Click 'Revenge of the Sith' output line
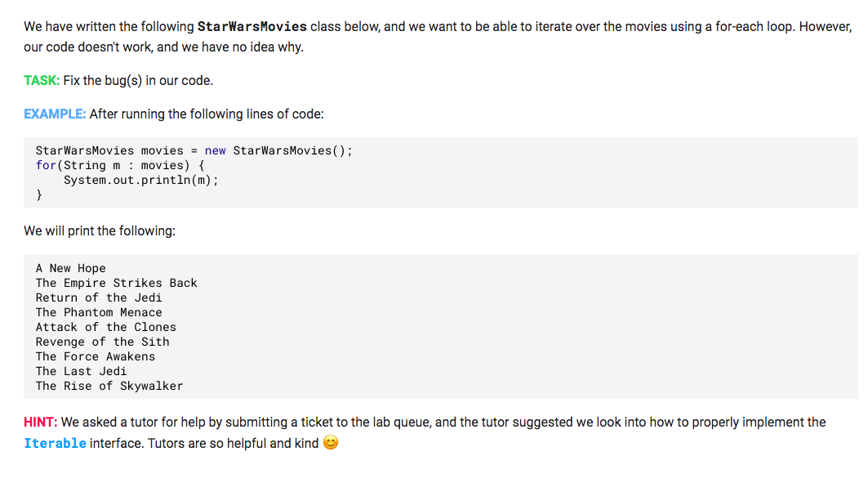This screenshot has height=492, width=868. click(102, 342)
